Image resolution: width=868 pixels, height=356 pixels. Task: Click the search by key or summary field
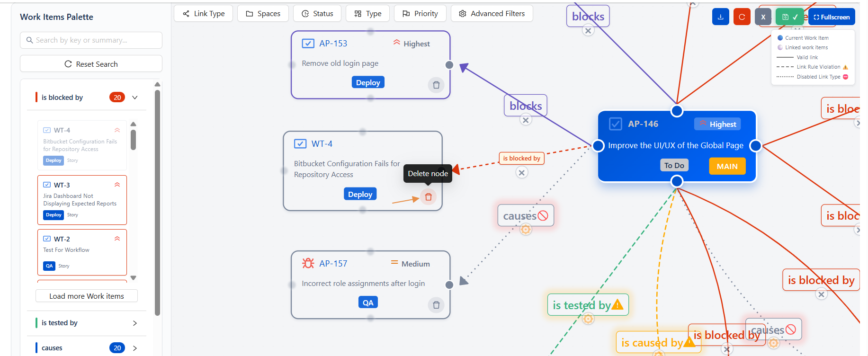[91, 40]
